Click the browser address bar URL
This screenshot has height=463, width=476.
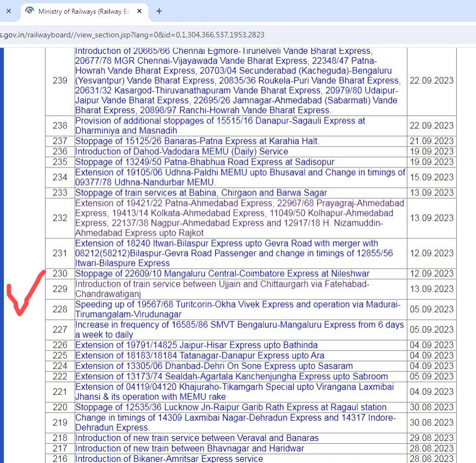tap(132, 35)
